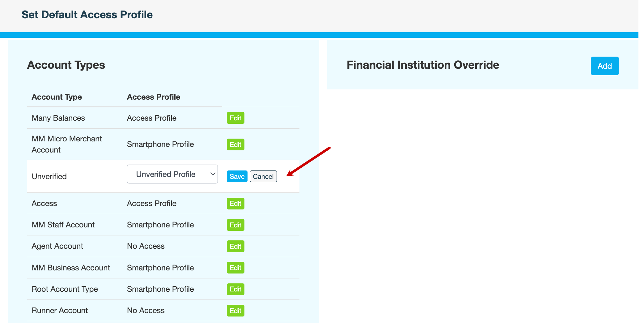Click the Account Types section heading
Viewport: 644px width, 323px height.
[x=66, y=65]
